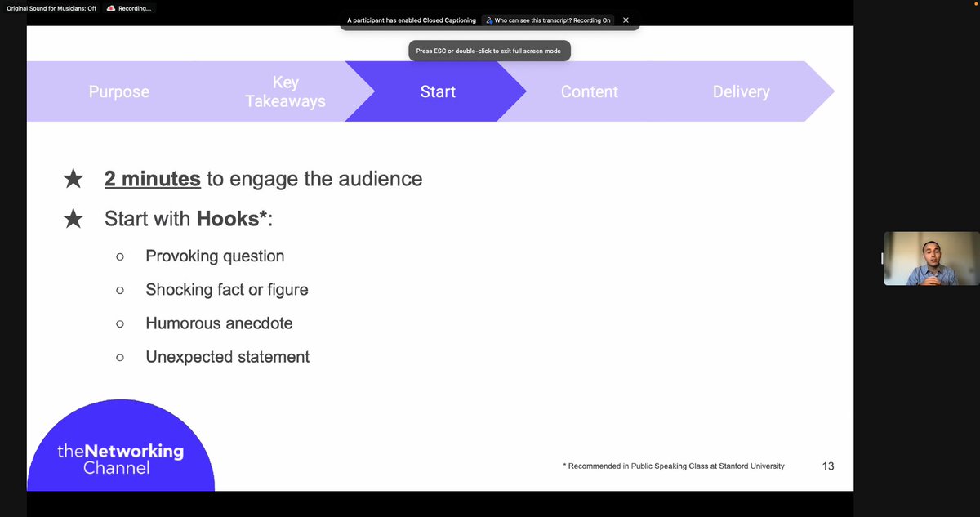Image resolution: width=980 pixels, height=517 pixels.
Task: Click the people icon beside transcript link
Action: click(489, 20)
